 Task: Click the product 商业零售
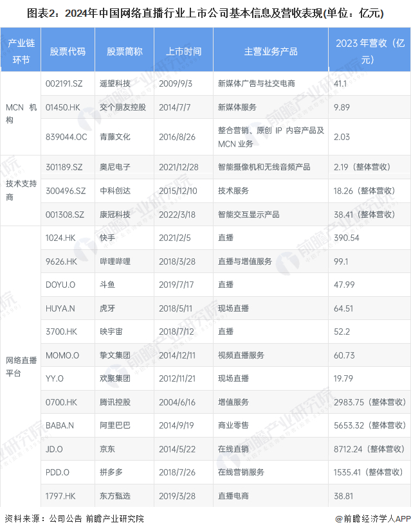point(233,425)
